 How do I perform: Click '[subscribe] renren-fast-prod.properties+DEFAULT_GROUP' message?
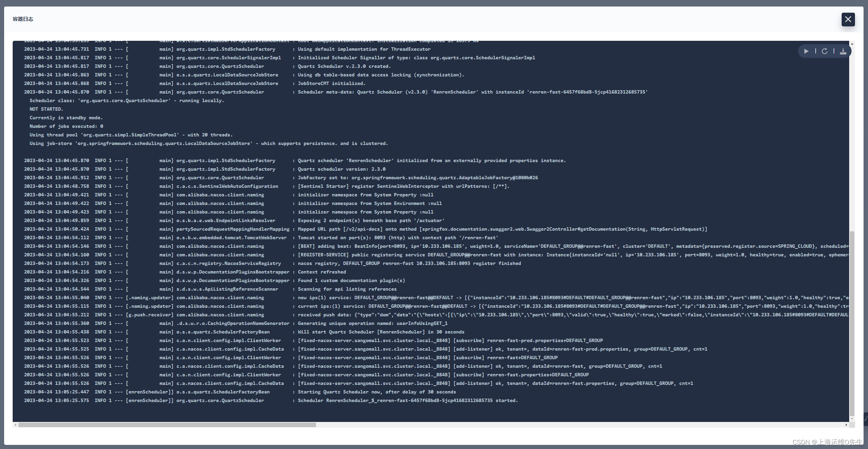tap(450, 340)
